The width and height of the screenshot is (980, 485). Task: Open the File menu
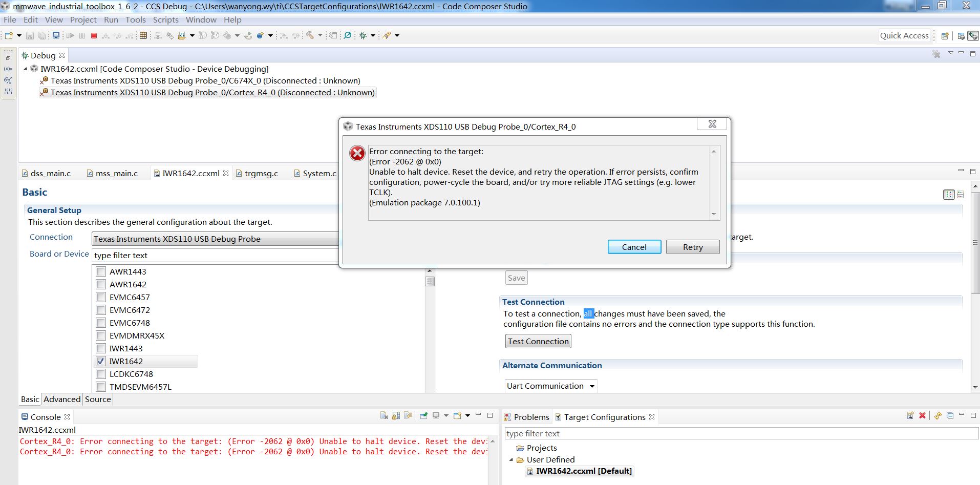[10, 19]
